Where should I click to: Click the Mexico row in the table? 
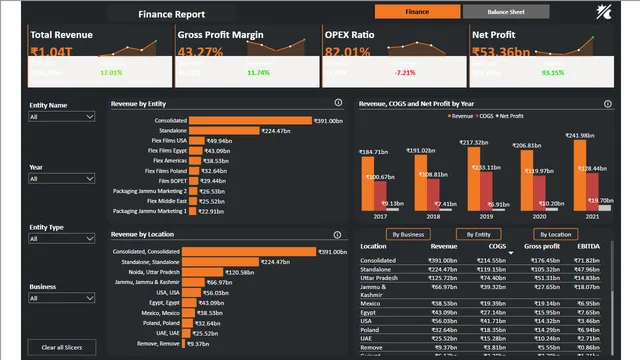tap(480, 304)
